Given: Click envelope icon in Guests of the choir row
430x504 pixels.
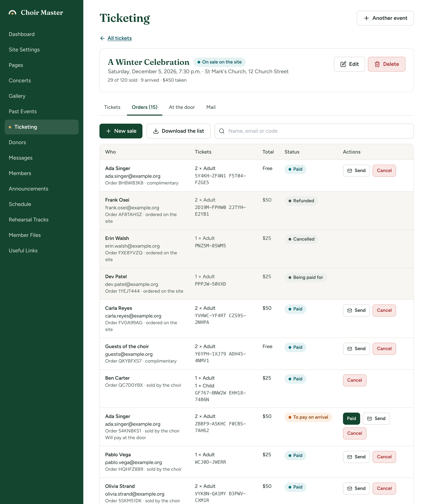Looking at the screenshot, I should pyautogui.click(x=350, y=349).
